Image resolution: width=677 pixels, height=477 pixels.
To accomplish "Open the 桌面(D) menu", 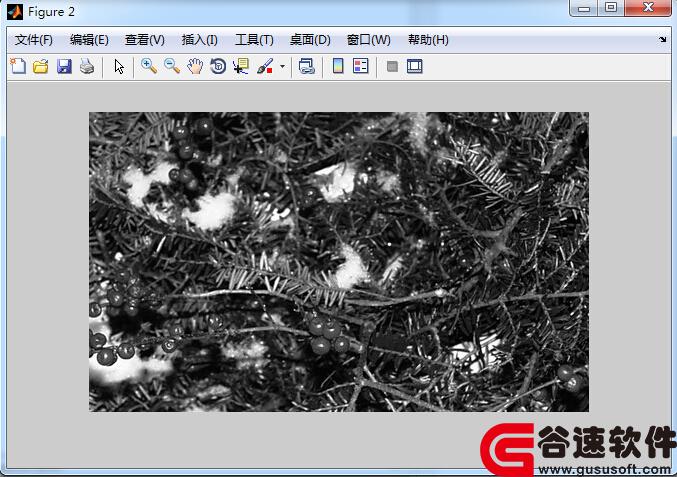I will (310, 40).
